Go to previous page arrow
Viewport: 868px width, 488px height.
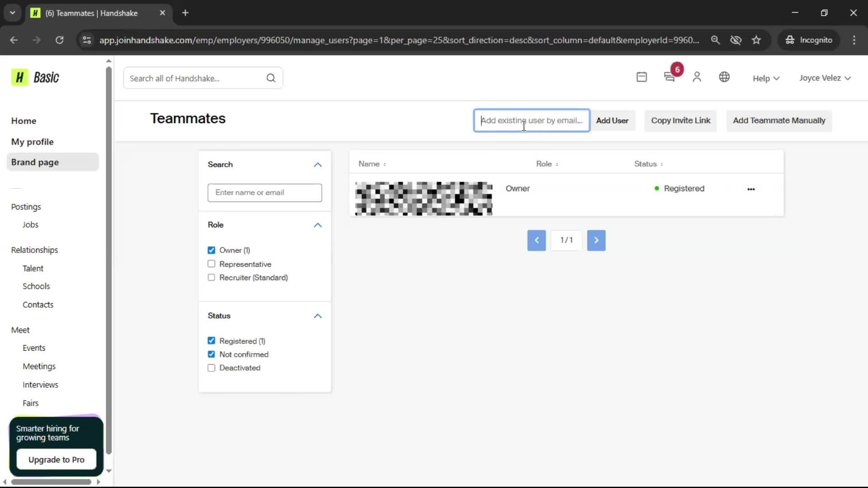tap(537, 240)
